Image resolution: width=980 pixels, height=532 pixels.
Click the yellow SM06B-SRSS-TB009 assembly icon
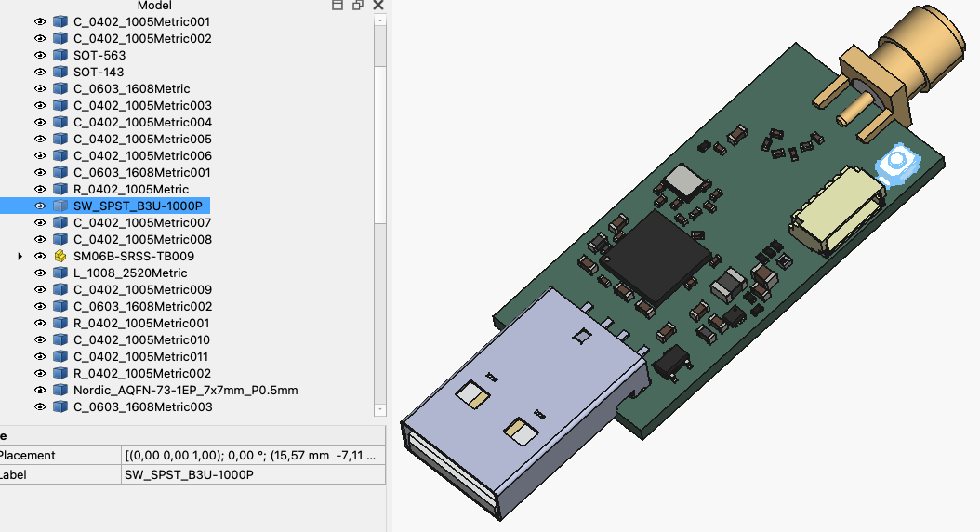(60, 257)
